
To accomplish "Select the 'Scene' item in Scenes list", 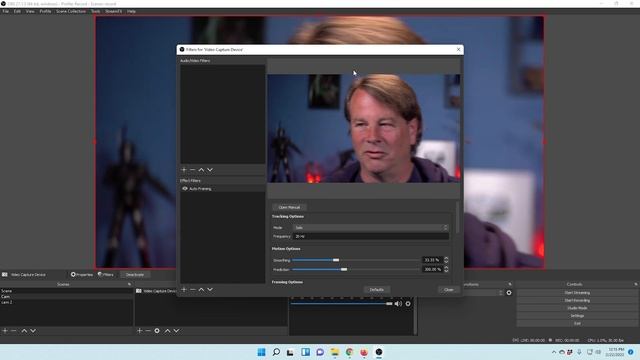I will coord(67,291).
